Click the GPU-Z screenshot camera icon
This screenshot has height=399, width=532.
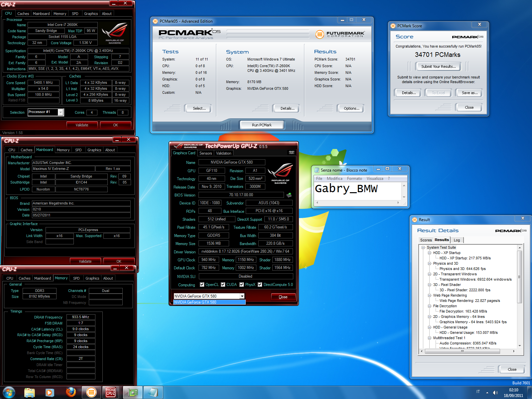coord(292,153)
